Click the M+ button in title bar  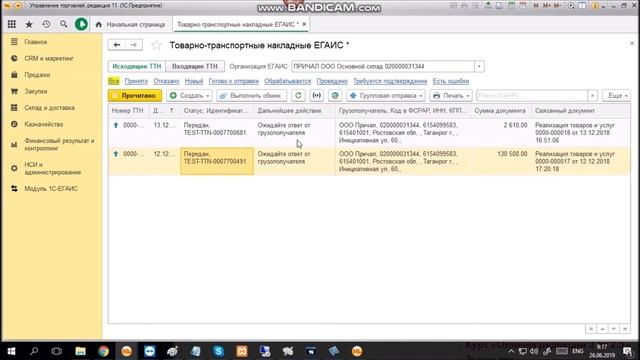[547, 6]
